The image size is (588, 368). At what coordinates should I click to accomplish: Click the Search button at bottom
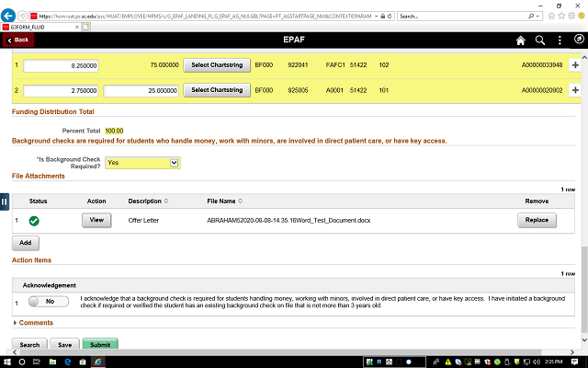click(29, 344)
